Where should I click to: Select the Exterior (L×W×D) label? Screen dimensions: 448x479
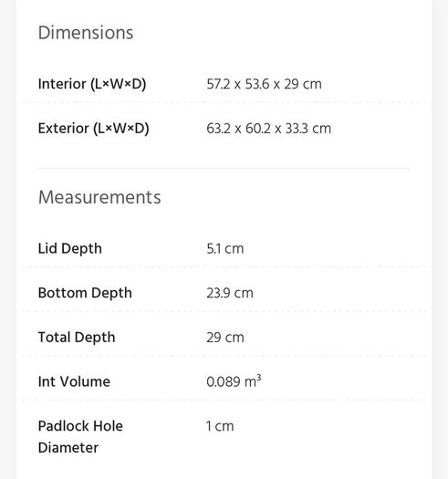93,129
